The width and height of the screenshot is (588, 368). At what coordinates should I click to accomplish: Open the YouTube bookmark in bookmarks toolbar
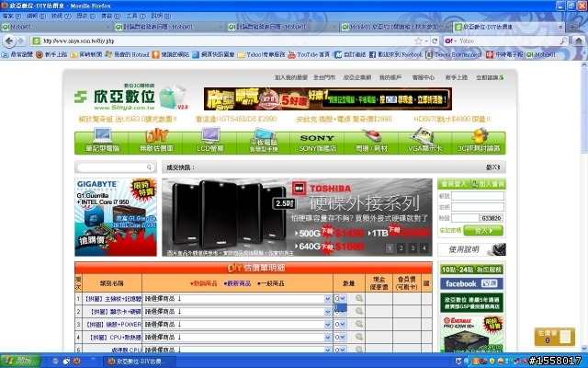tap(309, 55)
